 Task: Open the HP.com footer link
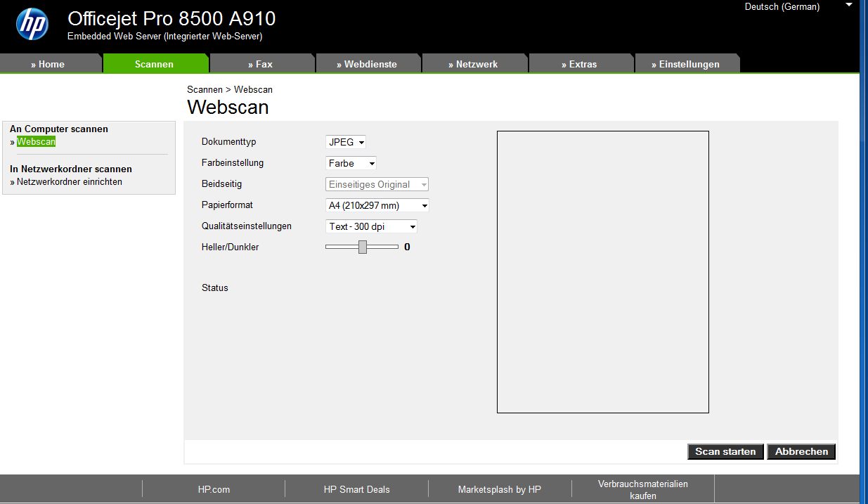click(214, 489)
